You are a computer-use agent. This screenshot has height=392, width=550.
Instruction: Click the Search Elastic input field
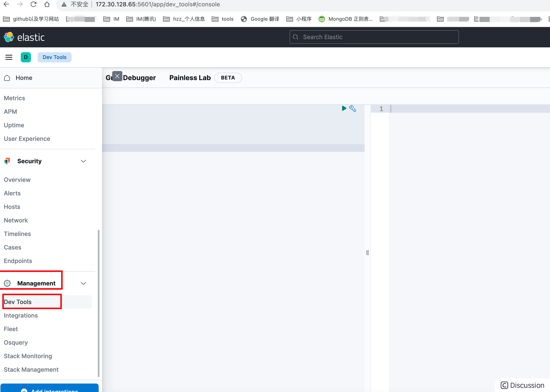[x=374, y=37]
